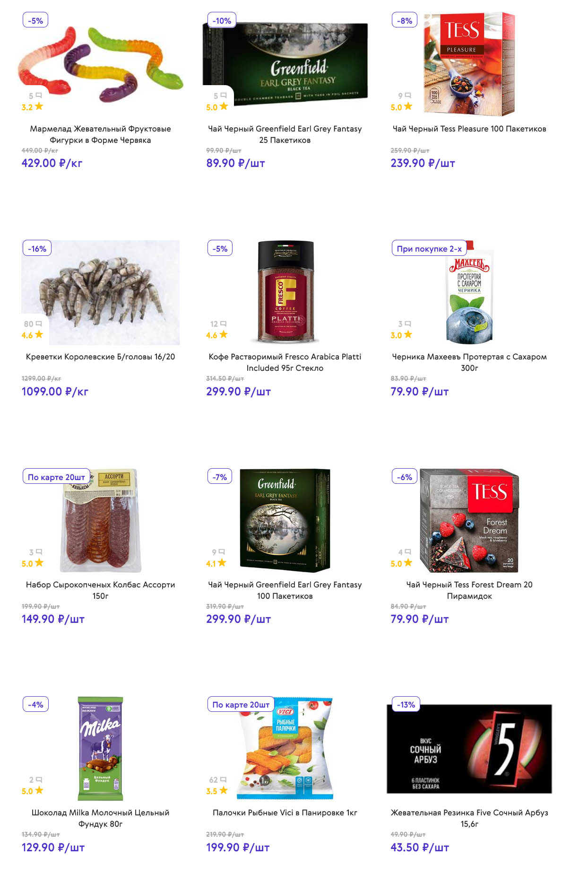
Task: Click the rating star on Maheev blueberry
Action: (408, 334)
